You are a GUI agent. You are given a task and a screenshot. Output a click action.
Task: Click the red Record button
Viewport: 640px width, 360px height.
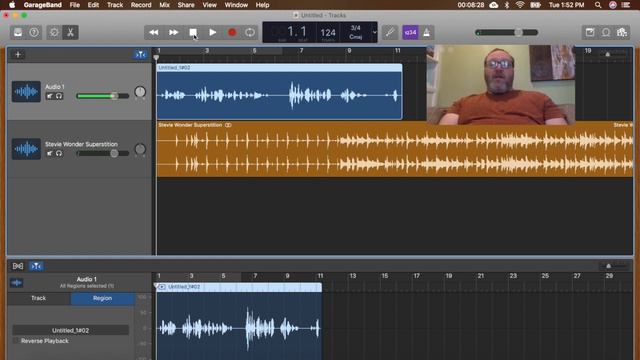point(232,33)
